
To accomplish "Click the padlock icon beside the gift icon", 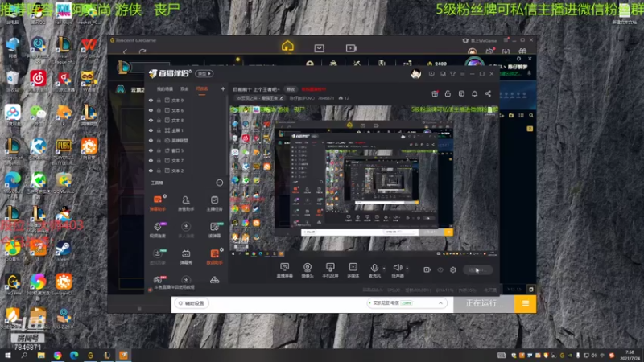I will coord(448,93).
